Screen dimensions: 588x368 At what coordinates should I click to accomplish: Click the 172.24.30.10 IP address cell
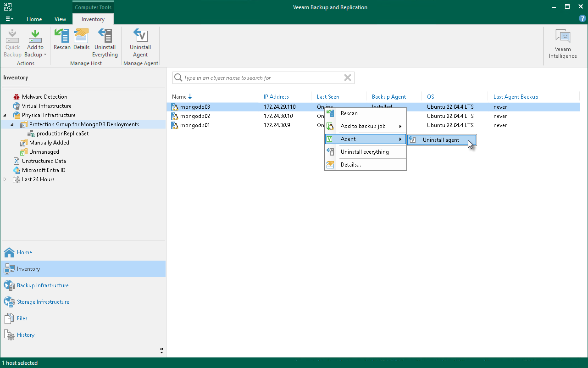pyautogui.click(x=278, y=116)
